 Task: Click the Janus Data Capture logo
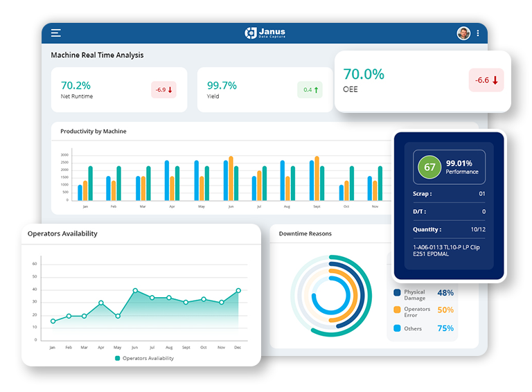click(x=265, y=33)
